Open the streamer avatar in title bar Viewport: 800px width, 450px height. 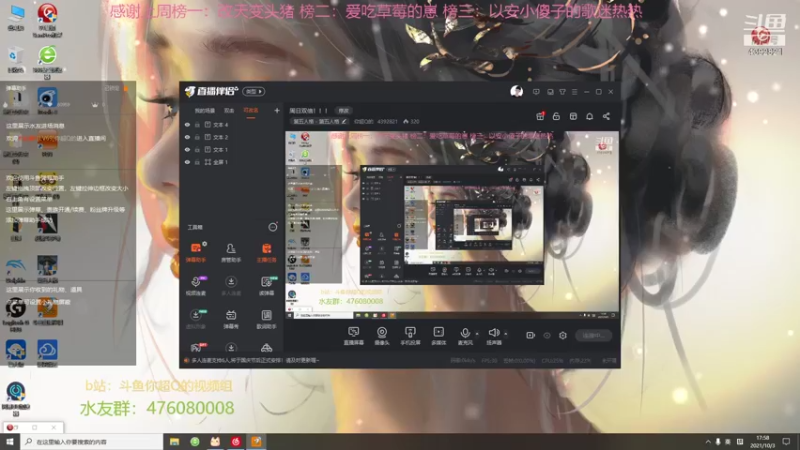[516, 91]
